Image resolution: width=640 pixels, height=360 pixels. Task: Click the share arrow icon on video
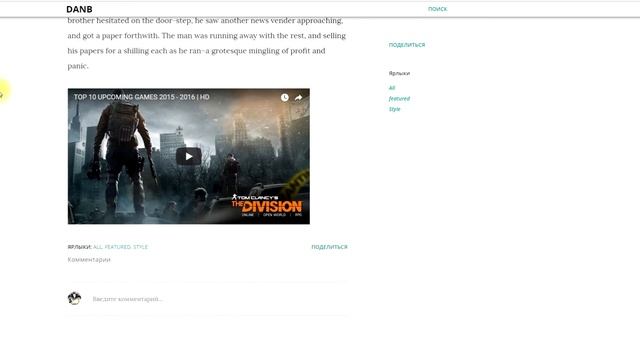point(298,98)
